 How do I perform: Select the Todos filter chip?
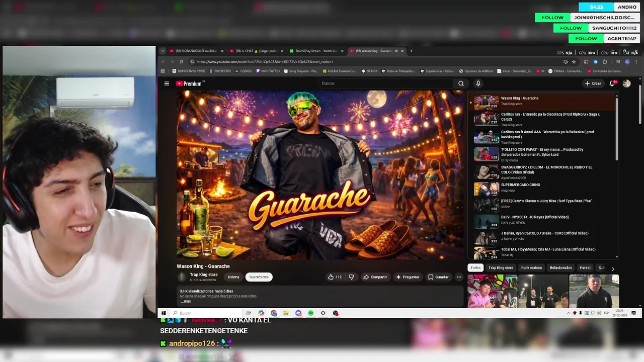click(475, 268)
